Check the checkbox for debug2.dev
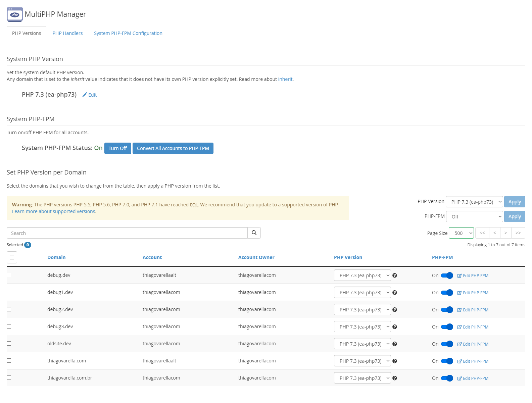Image resolution: width=532 pixels, height=403 pixels. pyautogui.click(x=9, y=309)
